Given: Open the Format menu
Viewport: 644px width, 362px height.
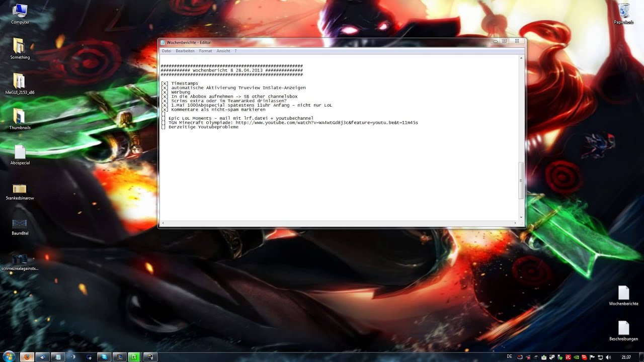Looking at the screenshot, I should click(x=205, y=51).
